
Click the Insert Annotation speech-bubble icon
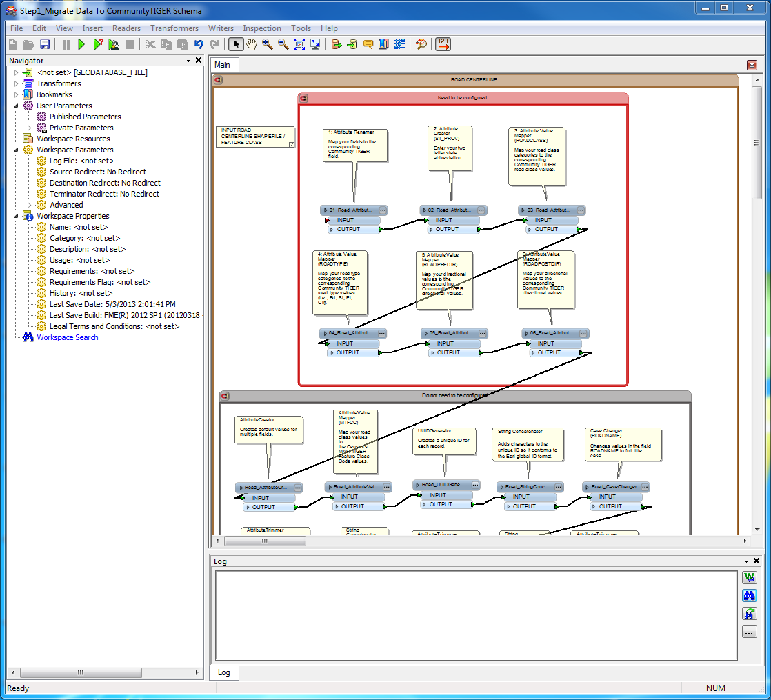click(368, 45)
